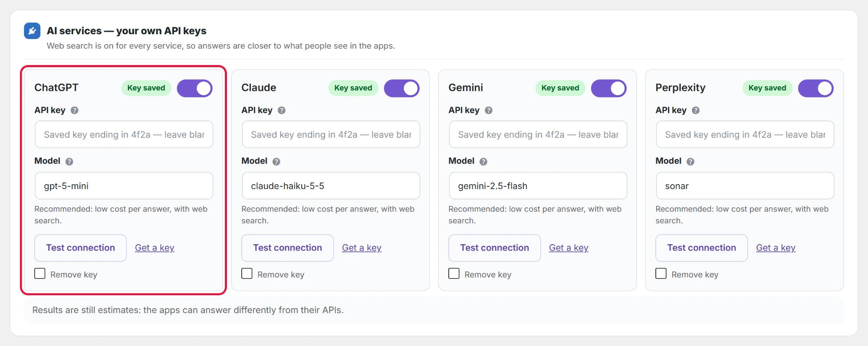
Task: Check Remove key for ChatGPT
Action: pyautogui.click(x=40, y=274)
